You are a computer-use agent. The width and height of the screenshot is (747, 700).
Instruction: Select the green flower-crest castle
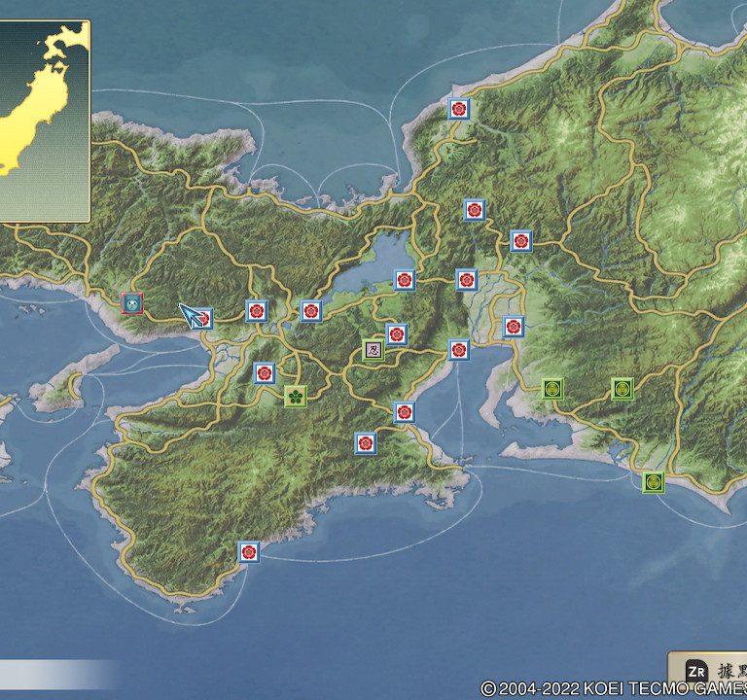tap(296, 396)
